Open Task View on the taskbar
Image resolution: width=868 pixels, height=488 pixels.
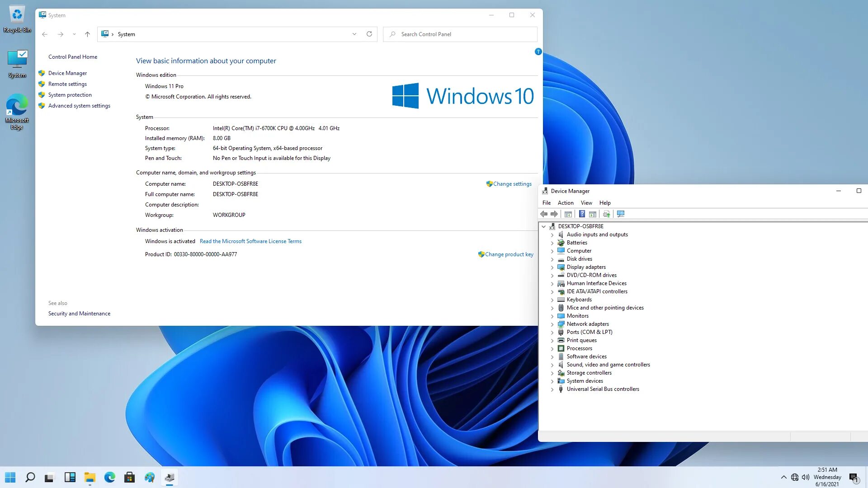49,477
